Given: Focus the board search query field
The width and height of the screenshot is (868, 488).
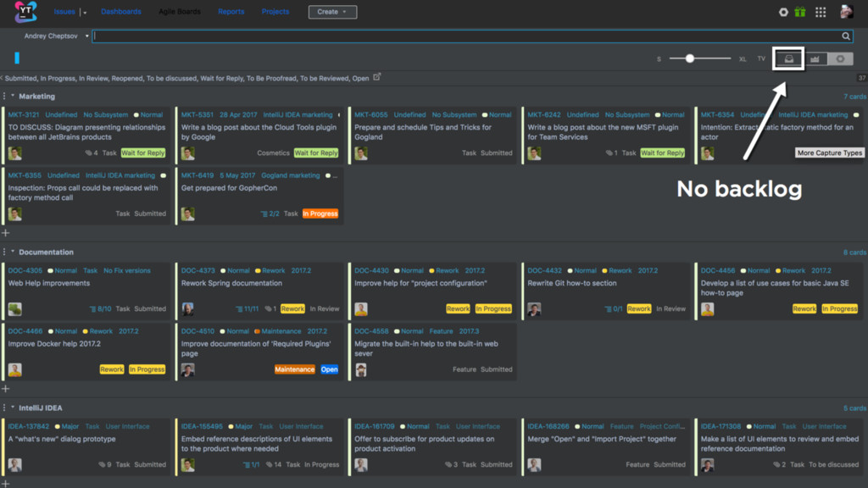Looking at the screenshot, I should click(466, 36).
